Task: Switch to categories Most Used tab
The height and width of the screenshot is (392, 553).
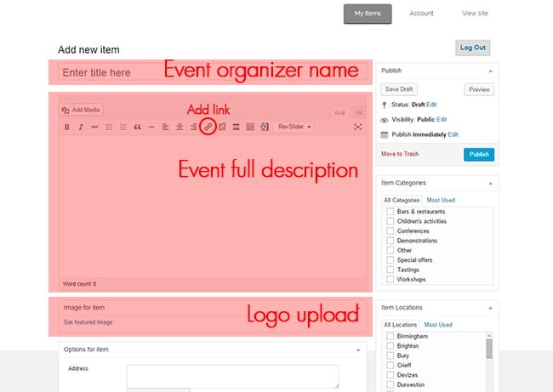Action: point(441,200)
